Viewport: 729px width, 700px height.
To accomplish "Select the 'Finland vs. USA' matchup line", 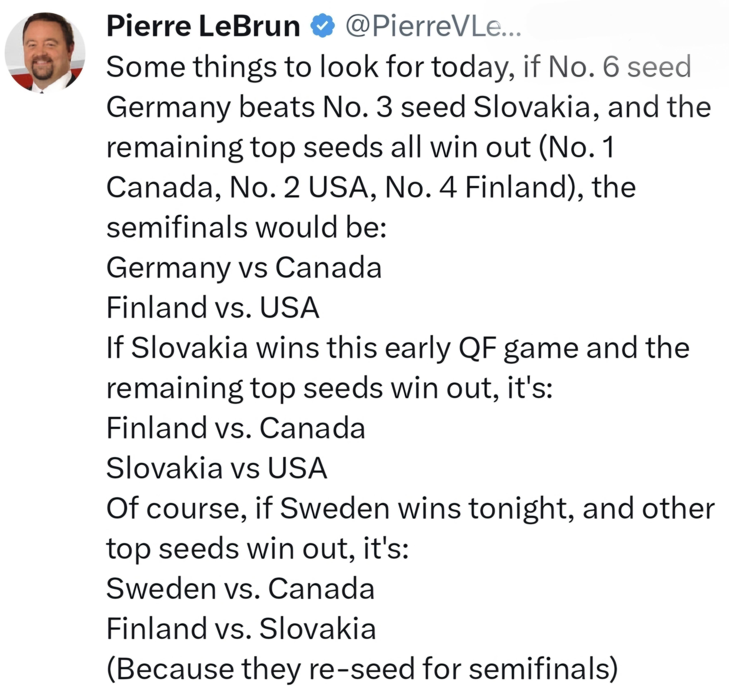I will click(x=213, y=307).
